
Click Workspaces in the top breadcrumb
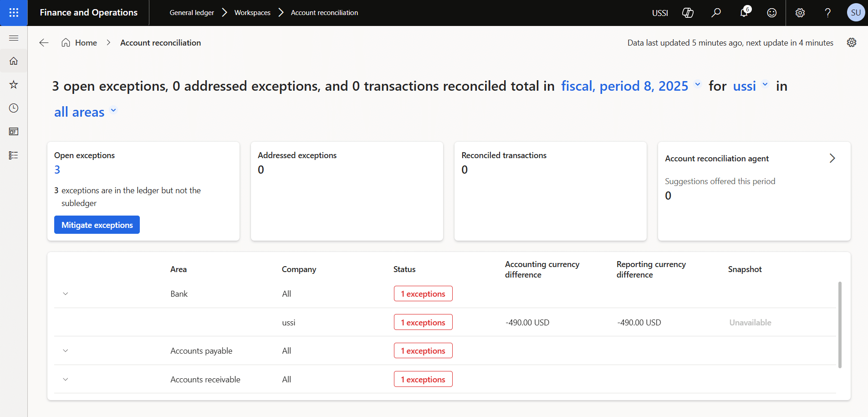[252, 13]
